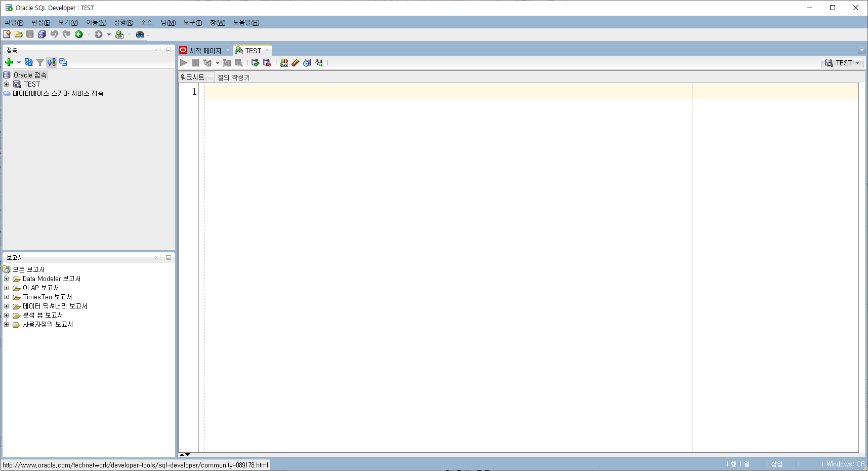Click the SQL Tuning Advisor icon
868x471 pixels.
[238, 63]
